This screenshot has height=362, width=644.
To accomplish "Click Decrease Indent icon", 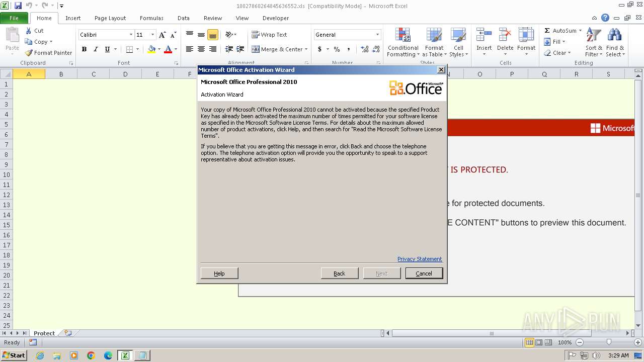I will click(x=229, y=49).
